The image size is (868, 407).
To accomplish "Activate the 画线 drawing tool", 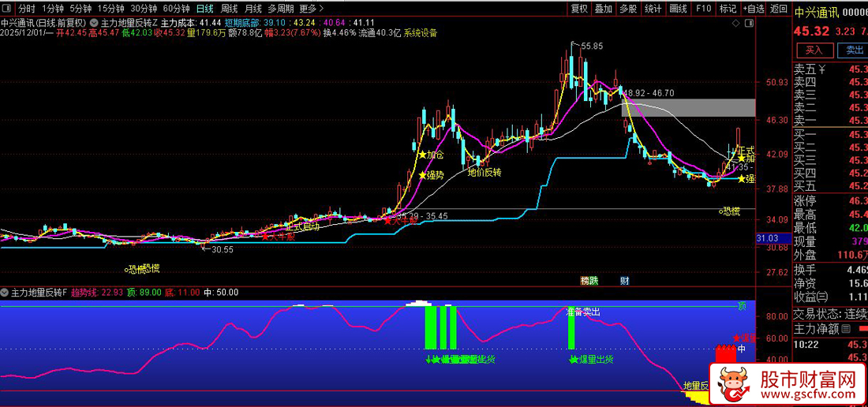I will tap(678, 9).
